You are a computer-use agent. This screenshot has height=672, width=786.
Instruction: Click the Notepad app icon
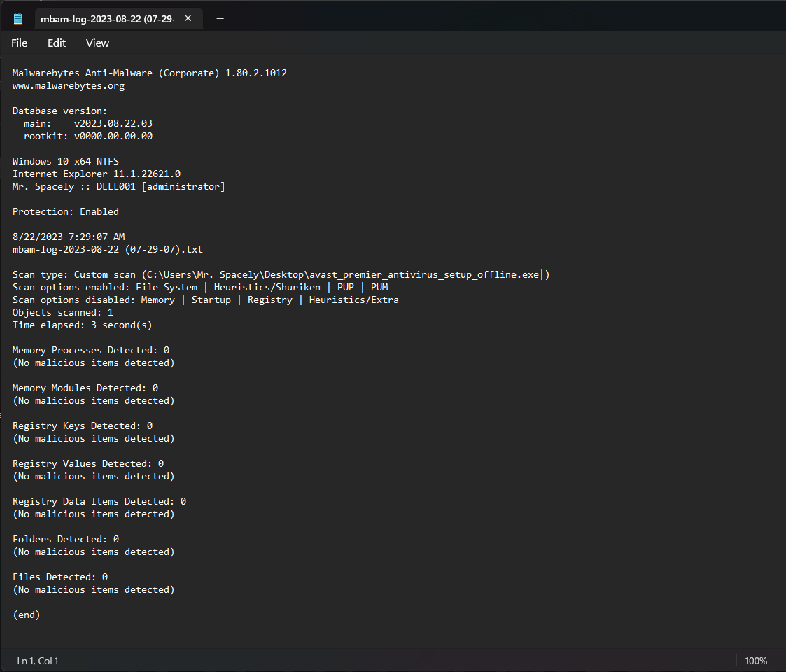[18, 19]
